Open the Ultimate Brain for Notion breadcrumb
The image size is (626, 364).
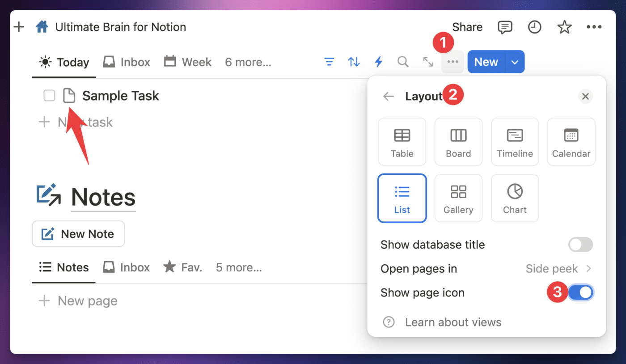120,27
